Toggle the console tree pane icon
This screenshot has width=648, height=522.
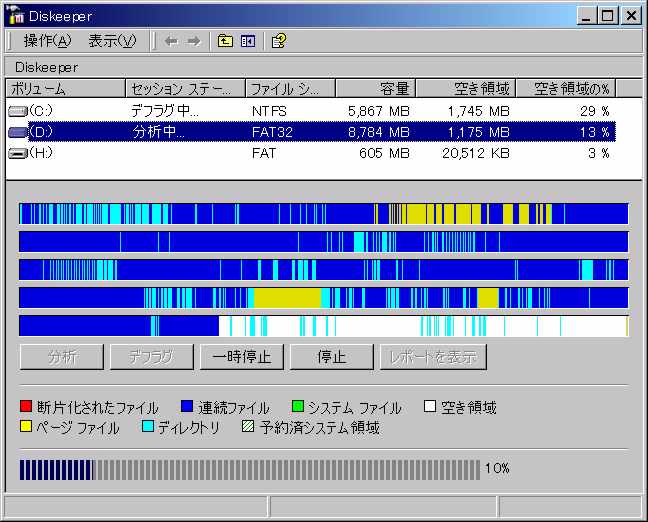click(248, 41)
